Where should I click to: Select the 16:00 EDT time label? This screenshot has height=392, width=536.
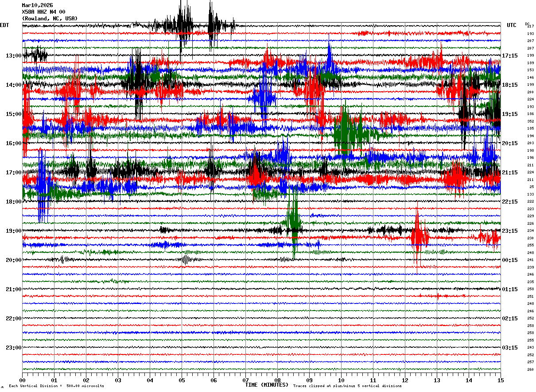pos(13,143)
